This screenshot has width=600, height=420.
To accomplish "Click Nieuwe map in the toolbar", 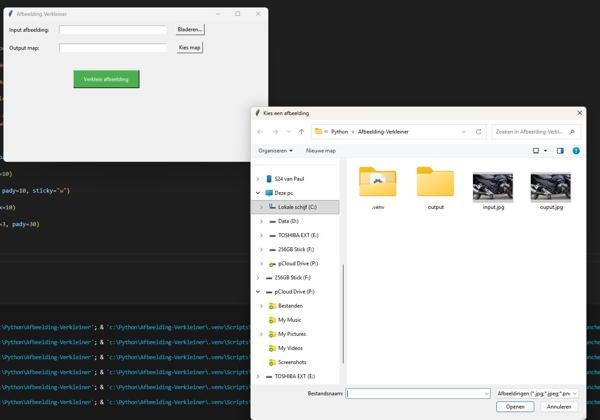I will (321, 151).
